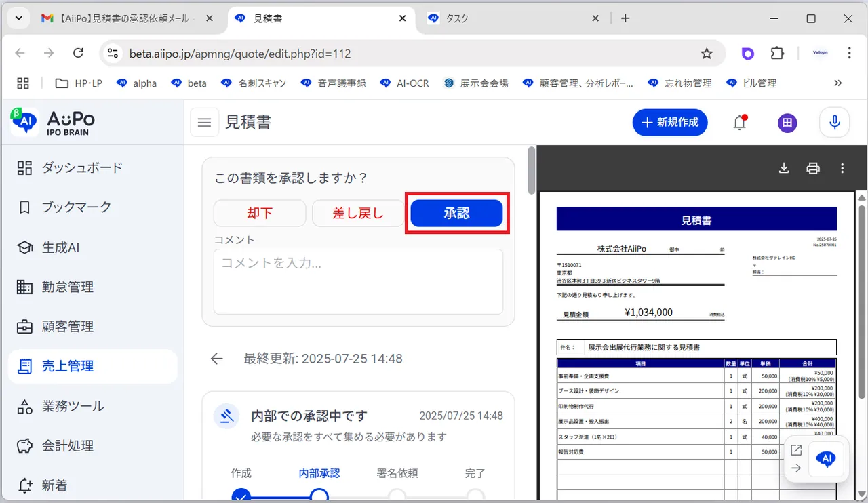This screenshot has width=868, height=503.
Task: Open ブックマーク in the sidebar
Action: coord(92,207)
